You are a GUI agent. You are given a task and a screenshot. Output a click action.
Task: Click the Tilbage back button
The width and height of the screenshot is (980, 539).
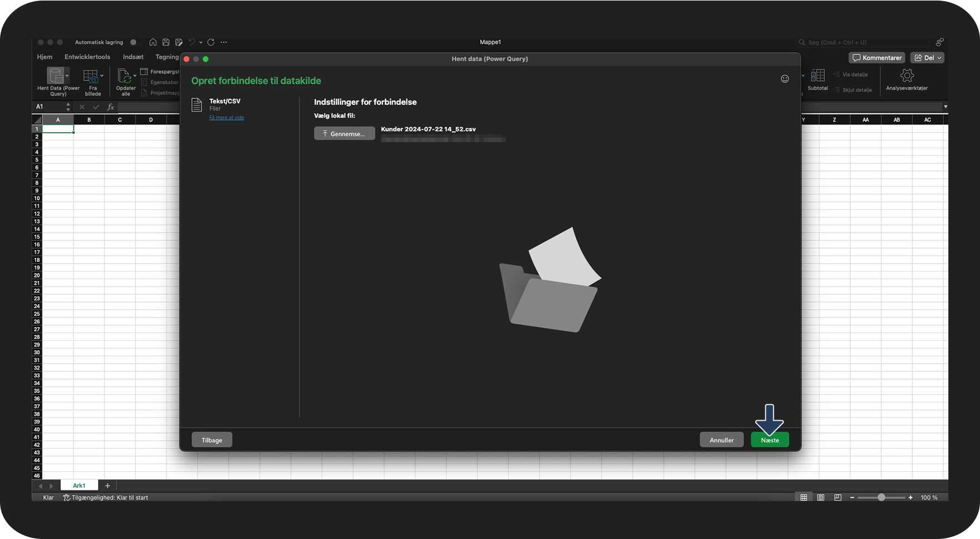[212, 440]
